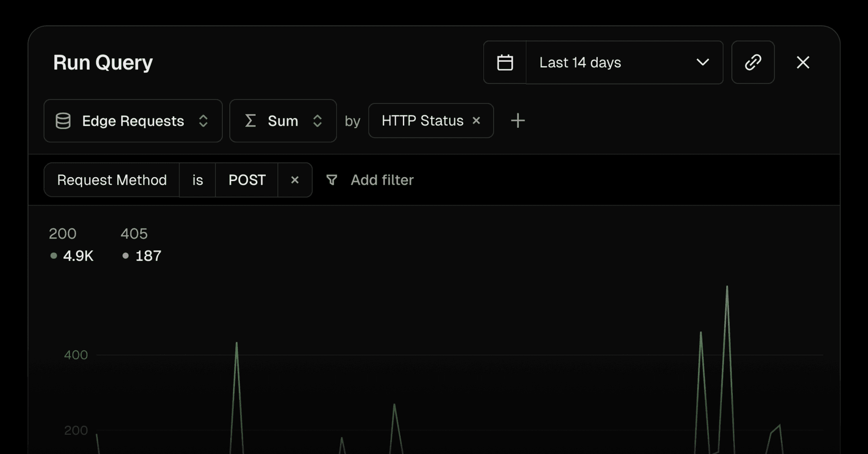This screenshot has height=454, width=868.
Task: Expand the Edge Requests metric selector
Action: pyautogui.click(x=203, y=121)
